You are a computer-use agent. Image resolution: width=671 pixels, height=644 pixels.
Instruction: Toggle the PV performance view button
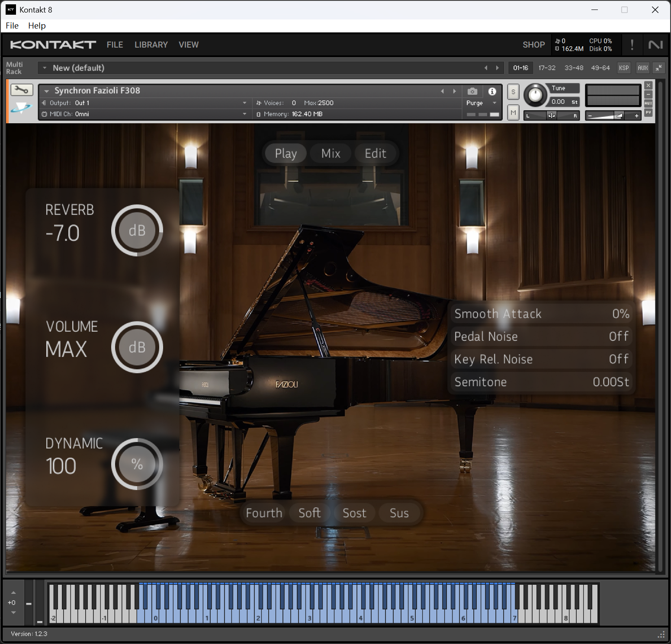(648, 112)
